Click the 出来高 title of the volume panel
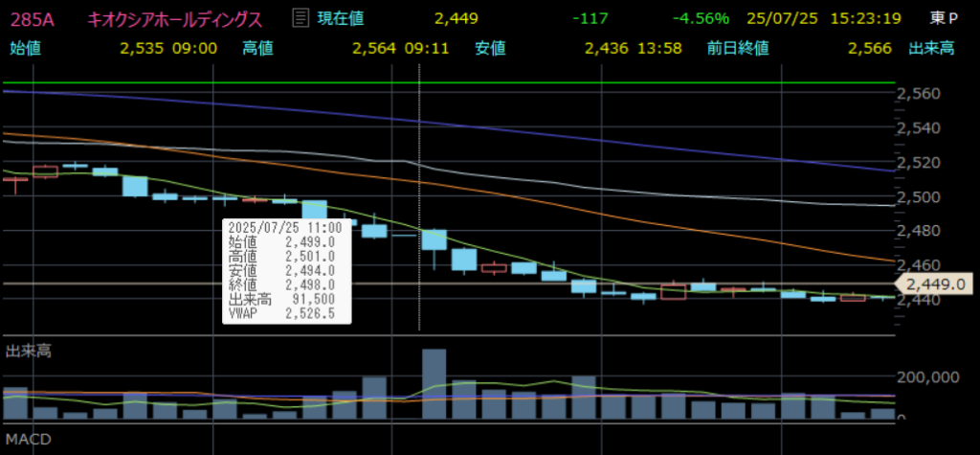 28,352
